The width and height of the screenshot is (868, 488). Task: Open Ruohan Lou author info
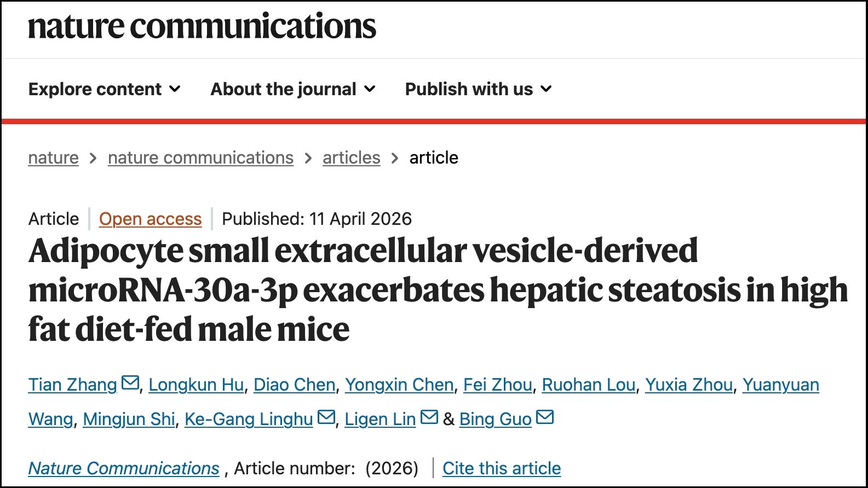click(589, 385)
